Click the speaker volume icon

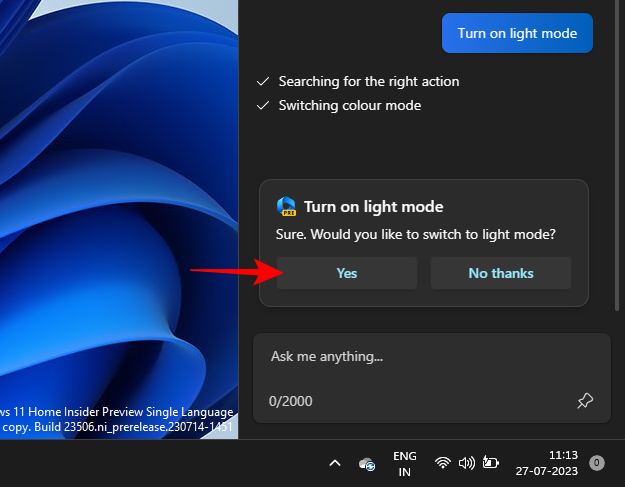tap(466, 463)
